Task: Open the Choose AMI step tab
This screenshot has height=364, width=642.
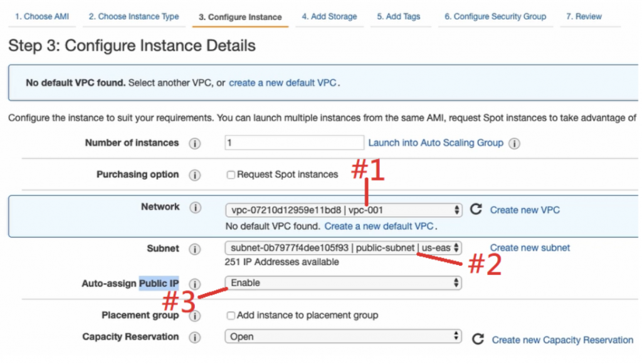Action: (x=42, y=17)
